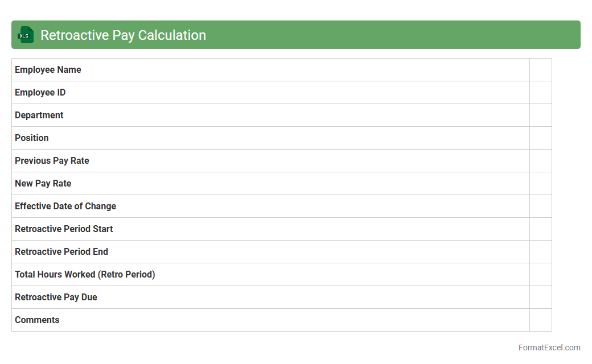Viewport: 592px width, 364px height.
Task: Click the Previous Pay Rate label
Action: pos(52,161)
